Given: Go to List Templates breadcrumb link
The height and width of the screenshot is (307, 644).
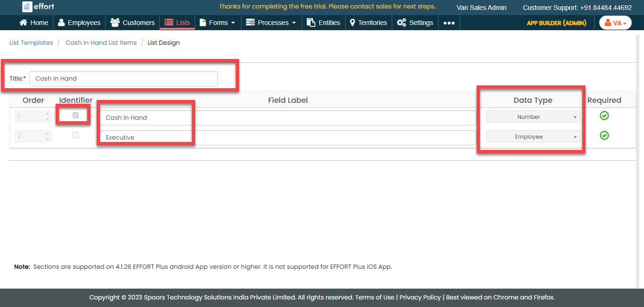Looking at the screenshot, I should pos(31,42).
